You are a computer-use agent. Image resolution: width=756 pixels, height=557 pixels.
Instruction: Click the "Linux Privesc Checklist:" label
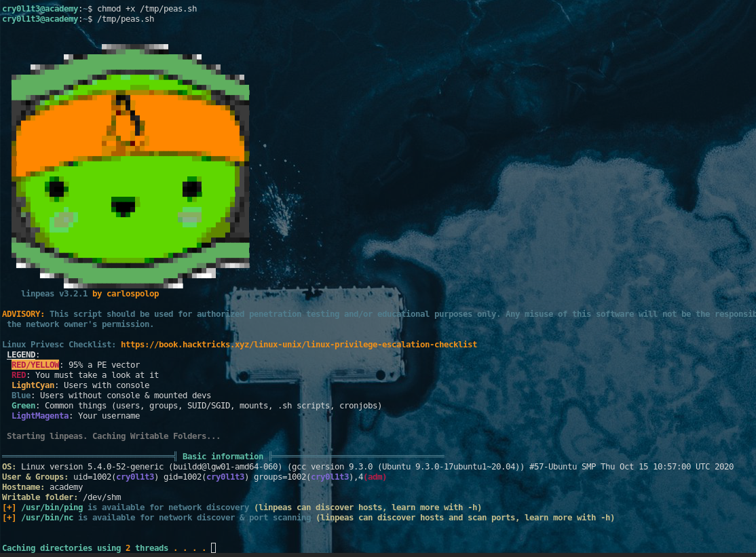(59, 345)
